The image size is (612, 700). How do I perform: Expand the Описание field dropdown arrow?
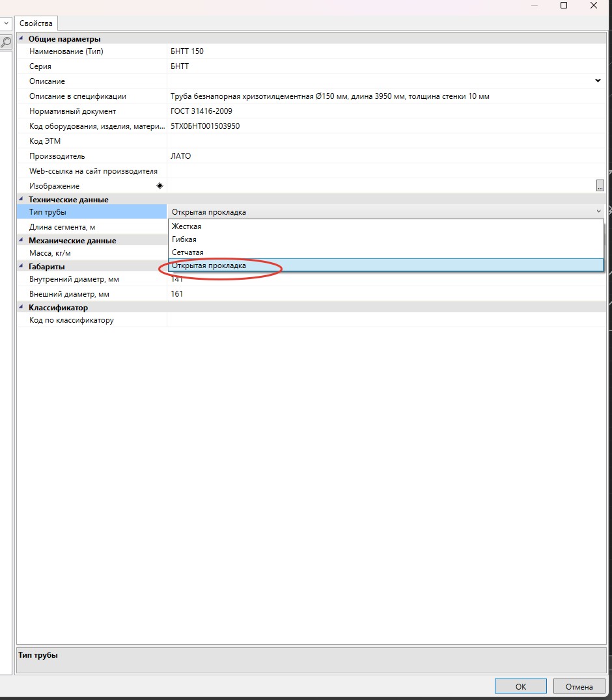[x=598, y=81]
